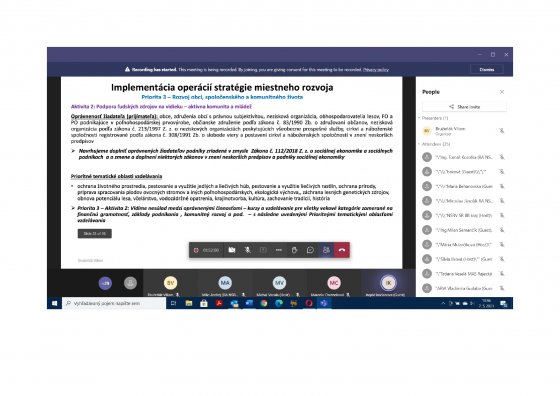Image resolution: width=560 pixels, height=396 pixels.
Task: Open the Windows Start menu
Action: (55, 303)
